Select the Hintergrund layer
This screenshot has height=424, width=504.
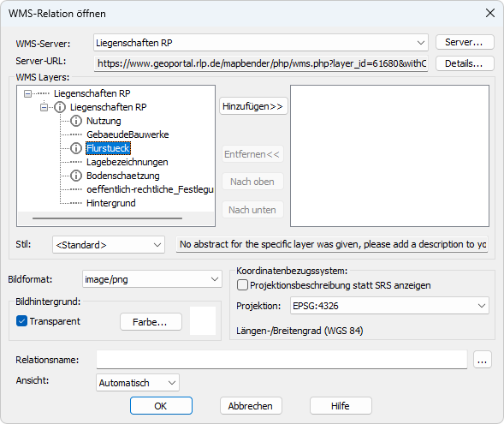111,203
